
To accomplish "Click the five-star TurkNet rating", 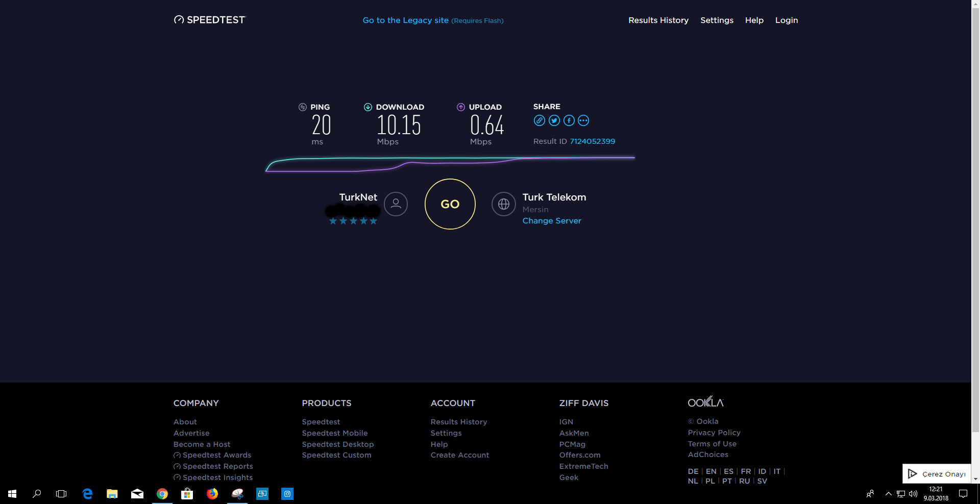I will click(353, 221).
